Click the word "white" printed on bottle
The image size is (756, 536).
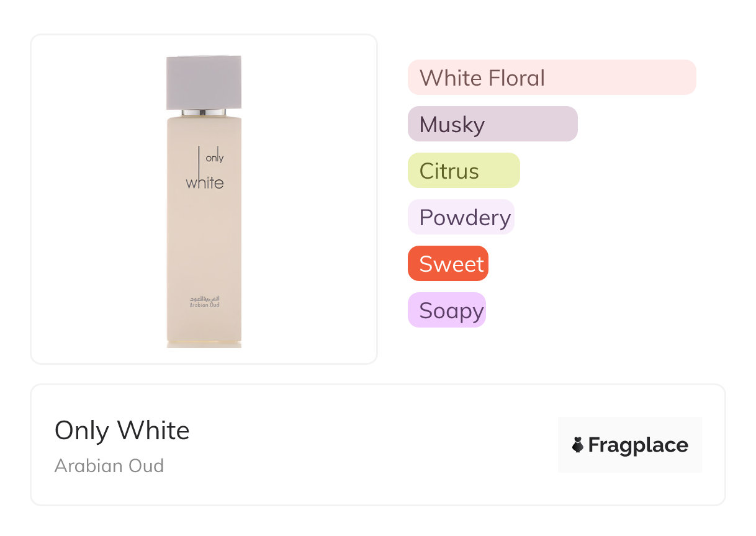(x=205, y=183)
